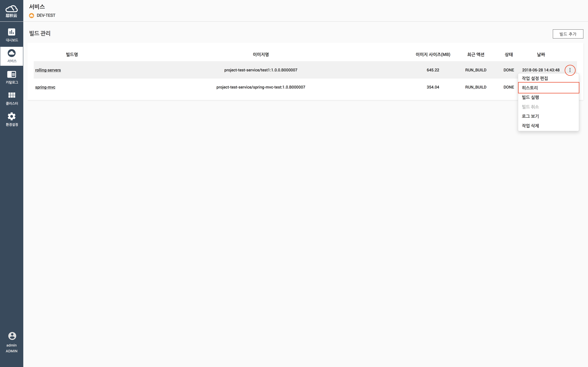Open the Dashboard (대시보드) sidebar icon
The image size is (588, 367).
(12, 32)
